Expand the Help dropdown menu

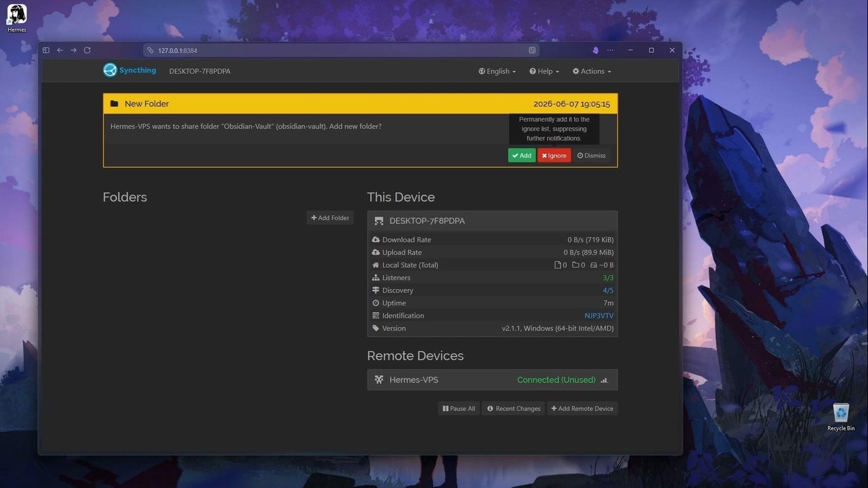(544, 71)
